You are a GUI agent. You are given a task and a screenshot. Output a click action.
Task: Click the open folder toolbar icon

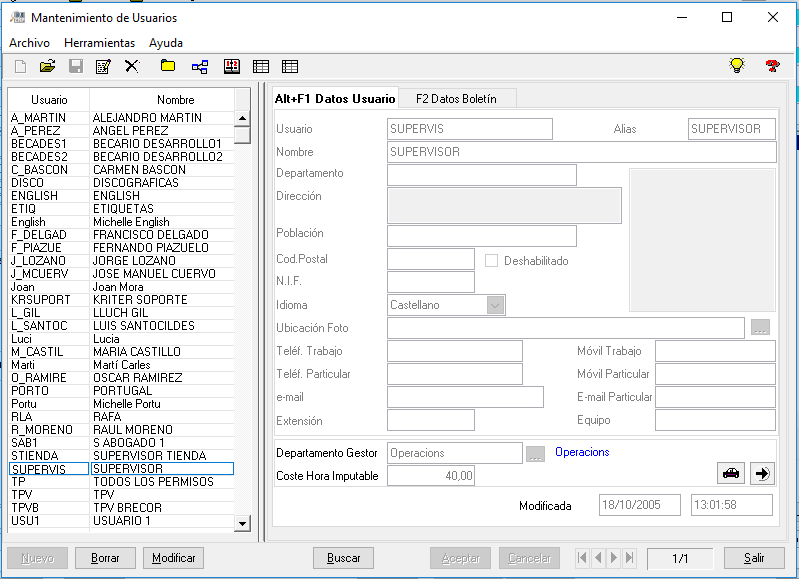(x=47, y=66)
